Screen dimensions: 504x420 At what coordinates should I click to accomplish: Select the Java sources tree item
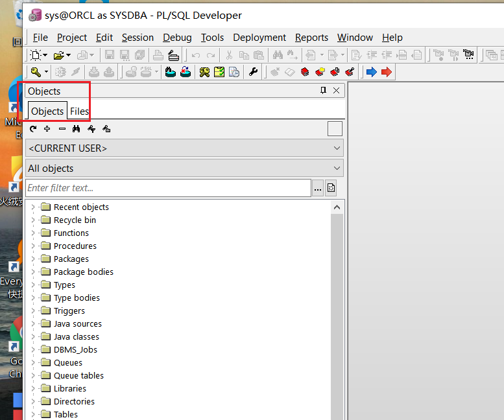point(78,323)
